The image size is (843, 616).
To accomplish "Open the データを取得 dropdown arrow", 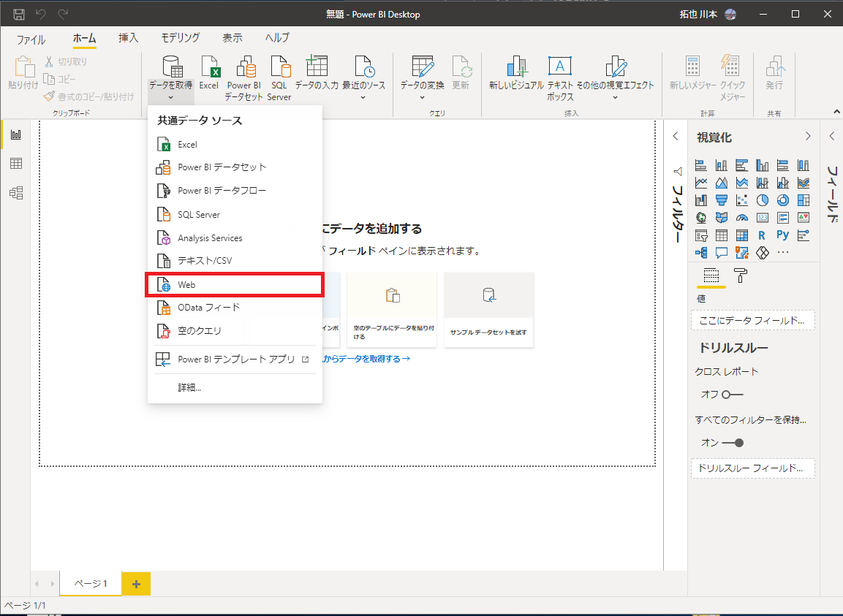I will point(171,96).
